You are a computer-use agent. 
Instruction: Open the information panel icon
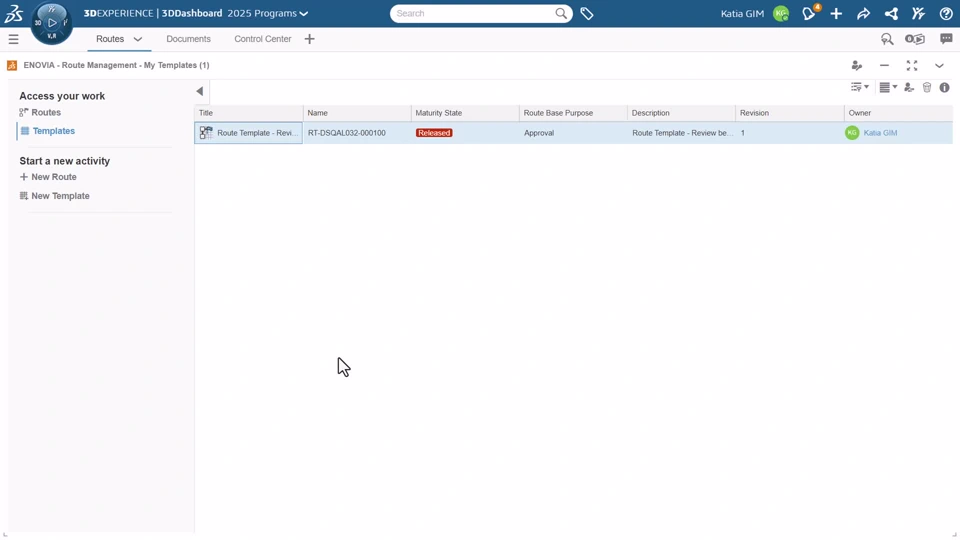[x=945, y=88]
